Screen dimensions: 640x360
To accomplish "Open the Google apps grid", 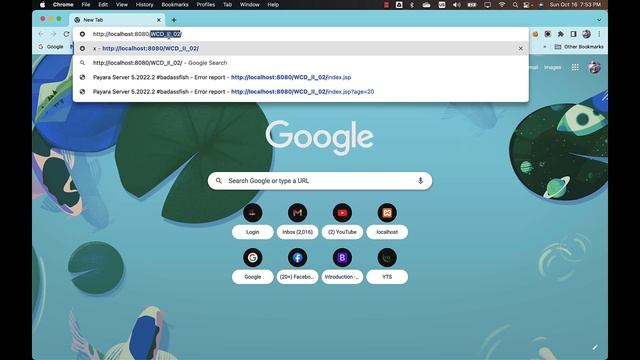I will click(575, 67).
